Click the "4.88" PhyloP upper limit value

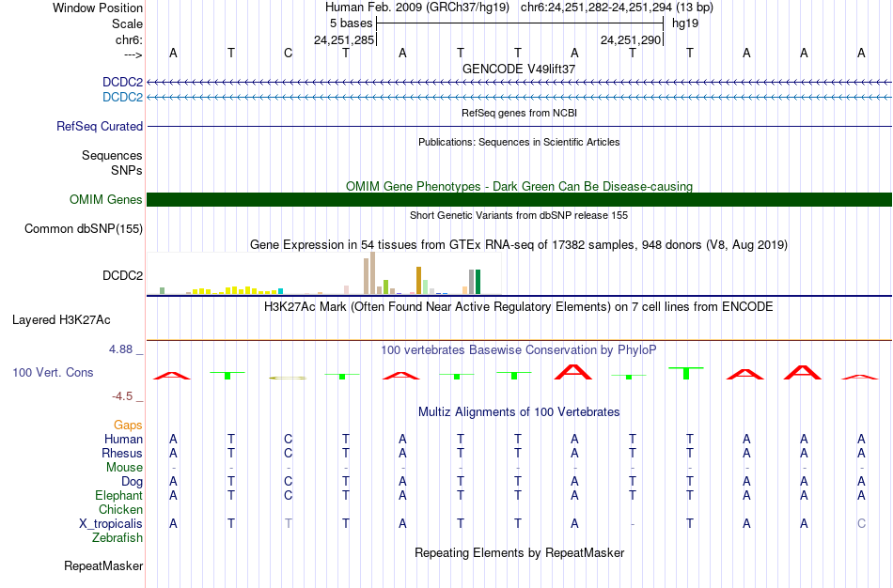[x=120, y=348]
